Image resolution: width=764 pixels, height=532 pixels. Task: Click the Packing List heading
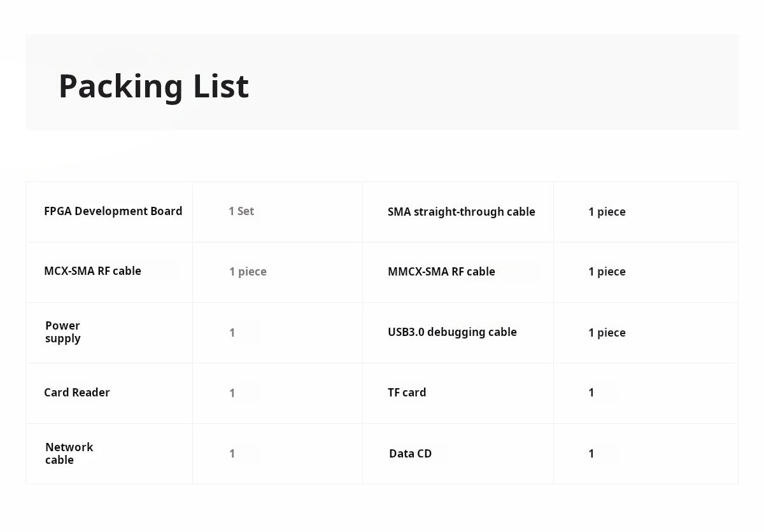point(153,86)
